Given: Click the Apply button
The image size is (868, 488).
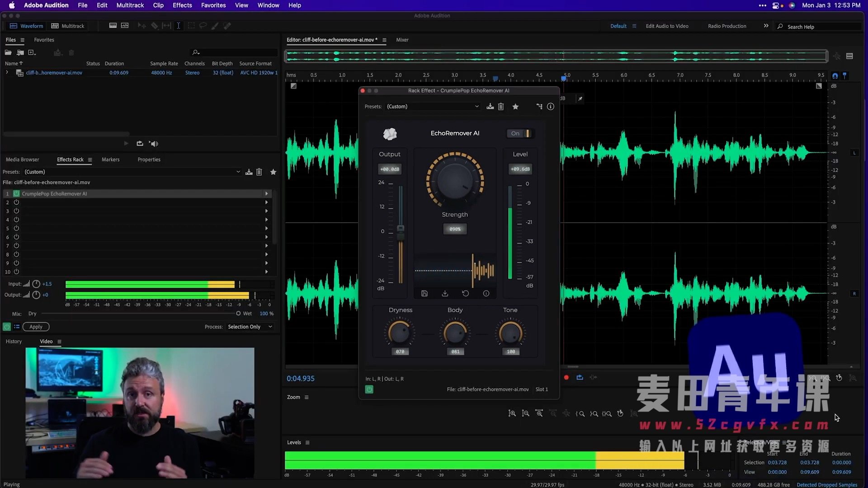Looking at the screenshot, I should point(36,327).
